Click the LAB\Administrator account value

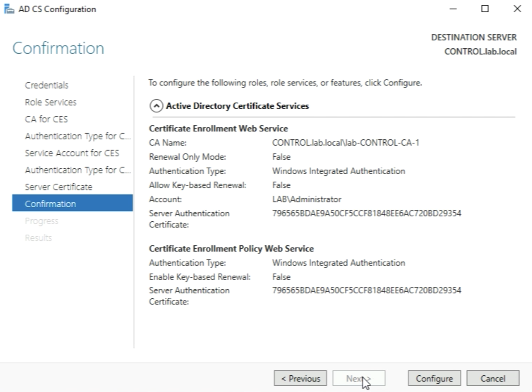click(307, 199)
